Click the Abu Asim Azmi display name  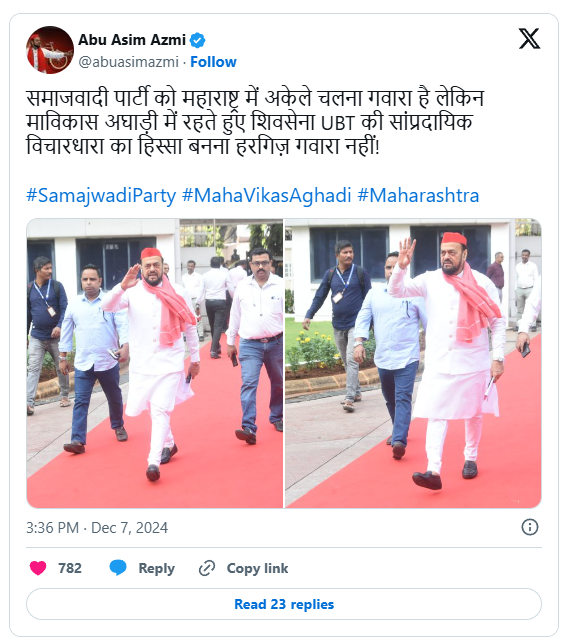[132, 40]
